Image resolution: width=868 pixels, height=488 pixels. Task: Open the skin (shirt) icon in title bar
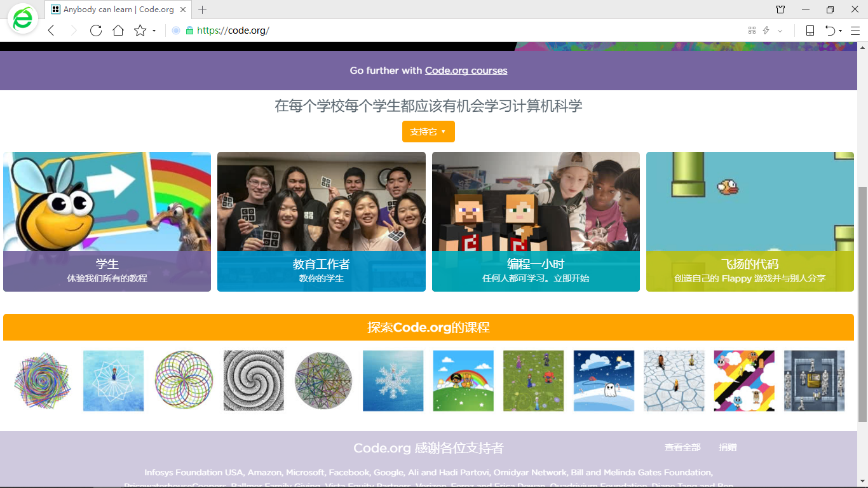780,10
